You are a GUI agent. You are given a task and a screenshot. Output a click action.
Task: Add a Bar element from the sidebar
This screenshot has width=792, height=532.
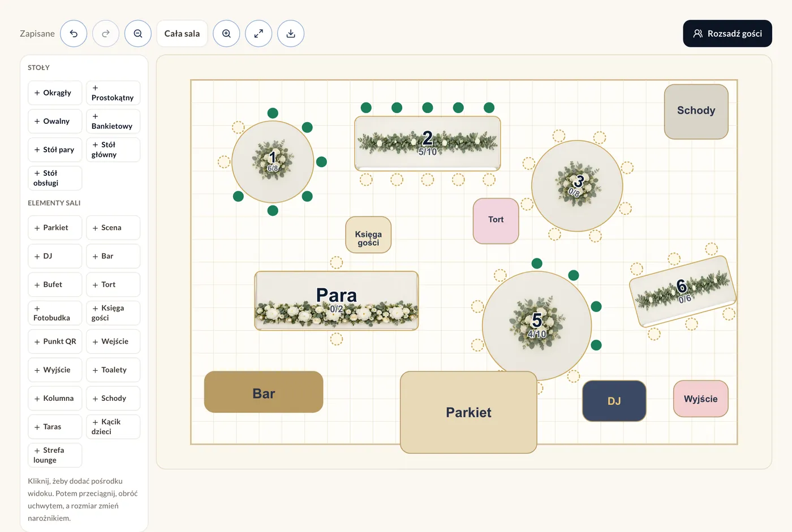pos(113,256)
